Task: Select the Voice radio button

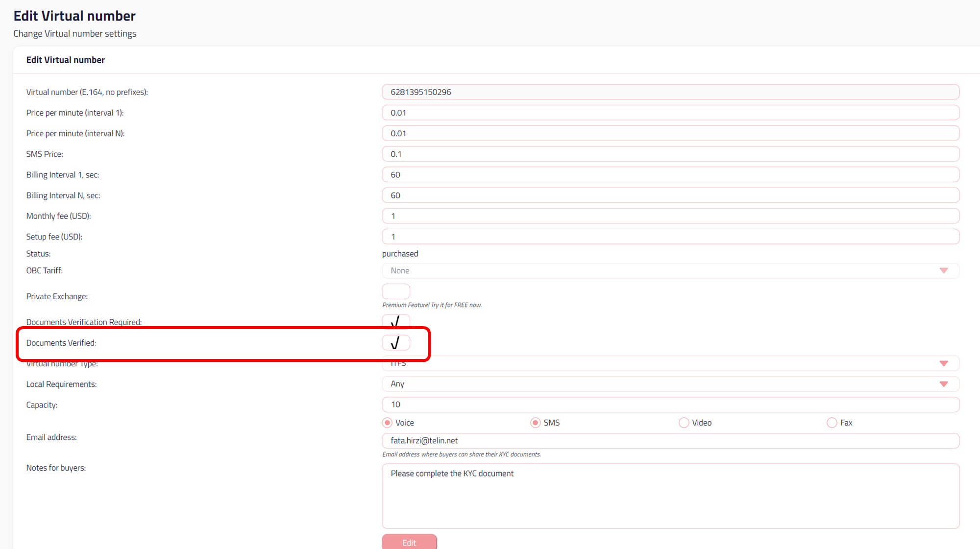Action: coord(387,423)
